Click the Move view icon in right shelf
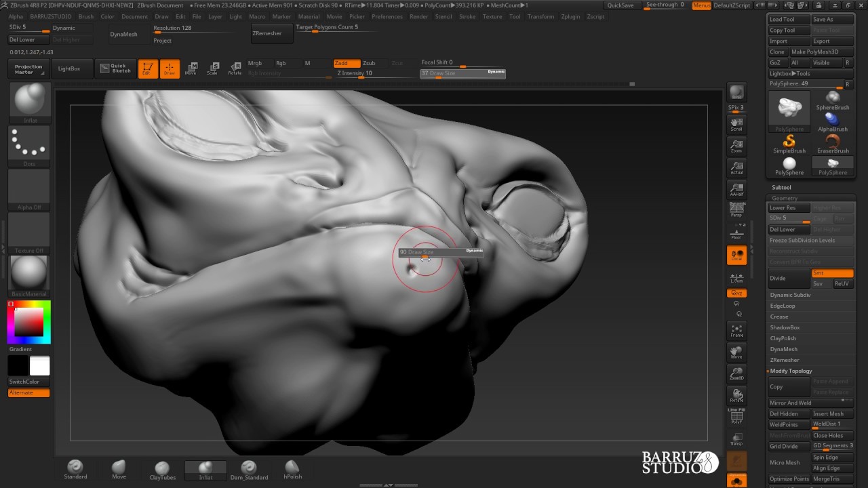Image resolution: width=868 pixels, height=488 pixels. (x=736, y=352)
